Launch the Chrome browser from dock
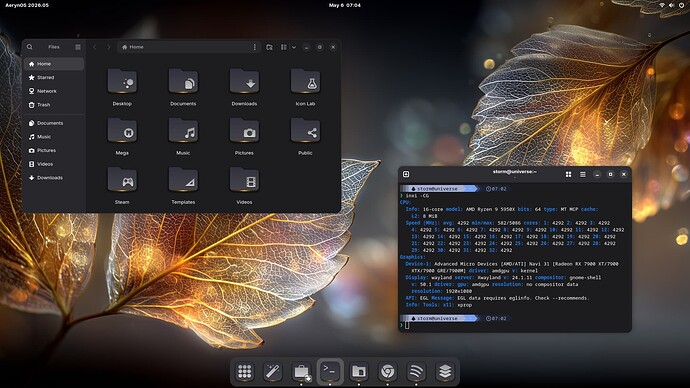Image resolution: width=690 pixels, height=388 pixels. point(387,372)
